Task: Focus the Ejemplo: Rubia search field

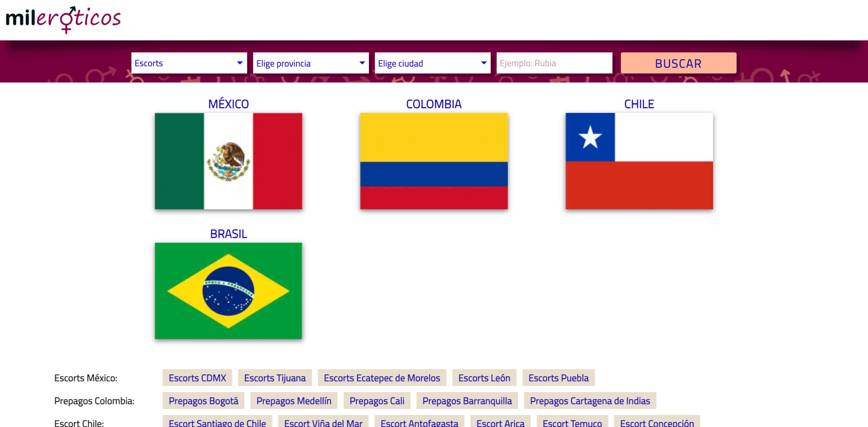Action: [x=554, y=63]
